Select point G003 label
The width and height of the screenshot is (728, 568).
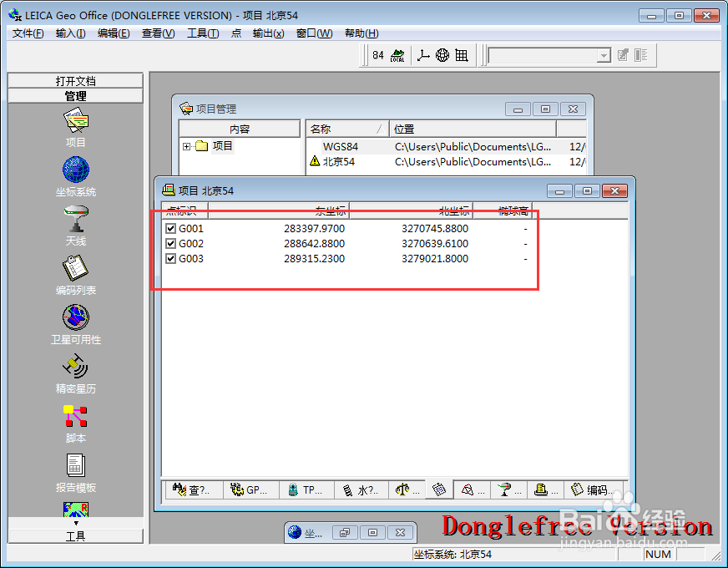click(x=191, y=259)
